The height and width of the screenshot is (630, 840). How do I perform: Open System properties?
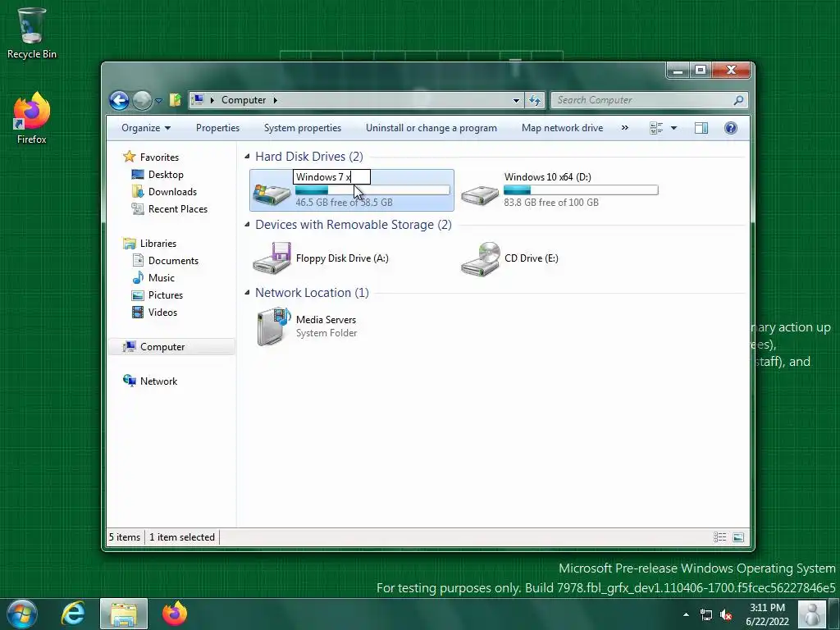[x=303, y=128]
